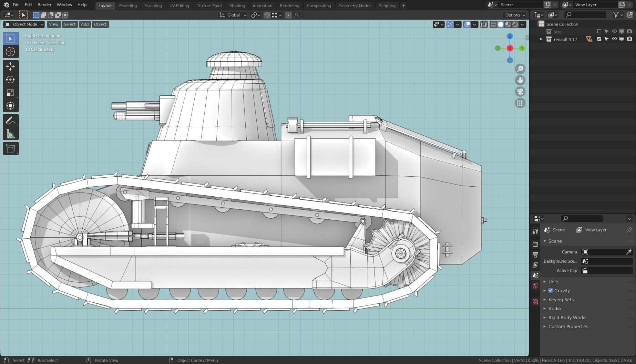Open the Global transform orientation dropdown

[x=233, y=15]
